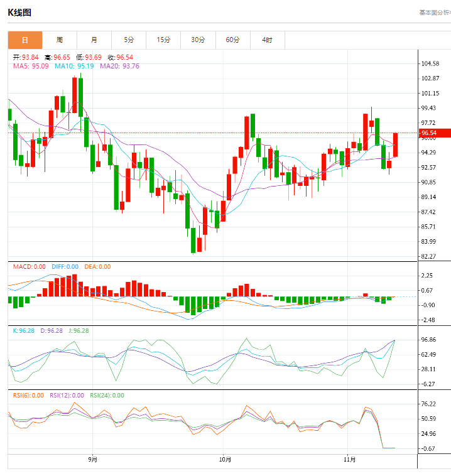Click the 高:96.65 high price

click(57, 57)
